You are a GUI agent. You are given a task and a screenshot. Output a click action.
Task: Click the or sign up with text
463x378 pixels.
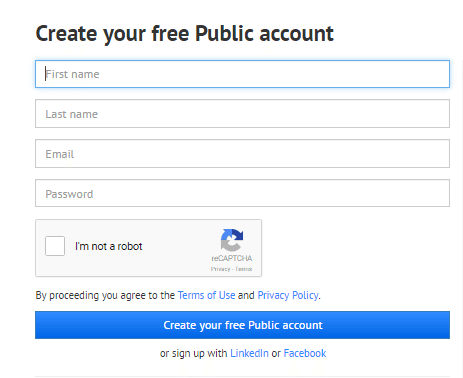tap(193, 353)
